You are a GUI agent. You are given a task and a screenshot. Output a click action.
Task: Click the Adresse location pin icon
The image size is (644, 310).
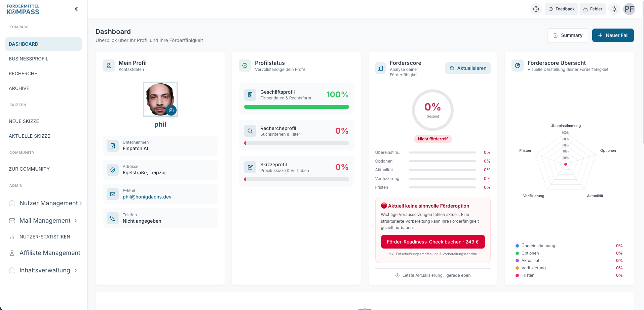click(x=113, y=170)
